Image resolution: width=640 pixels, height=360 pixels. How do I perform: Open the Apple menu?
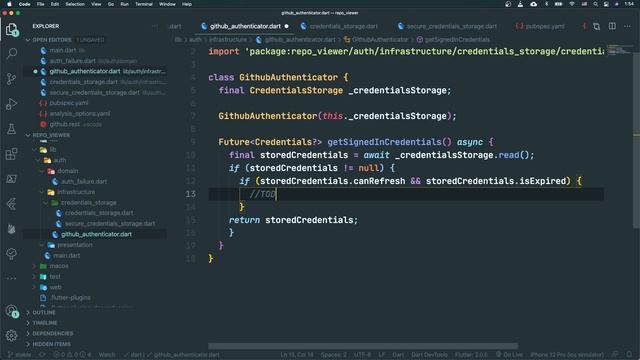click(x=9, y=4)
